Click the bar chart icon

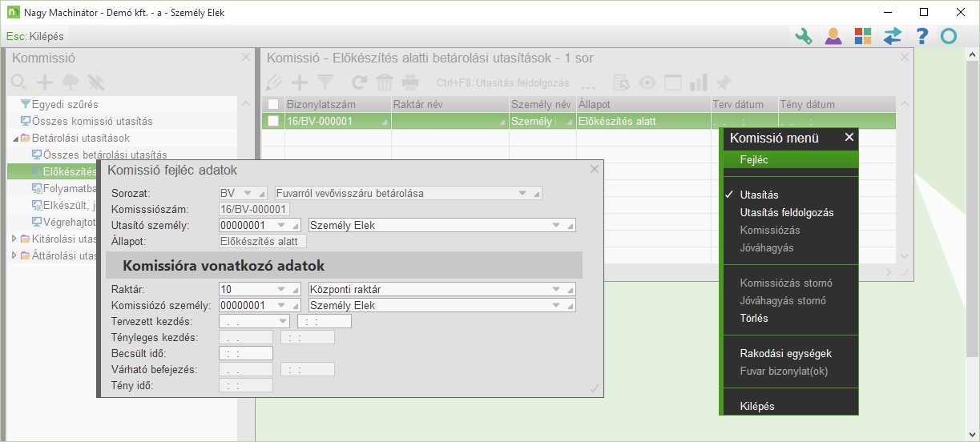pos(699,82)
